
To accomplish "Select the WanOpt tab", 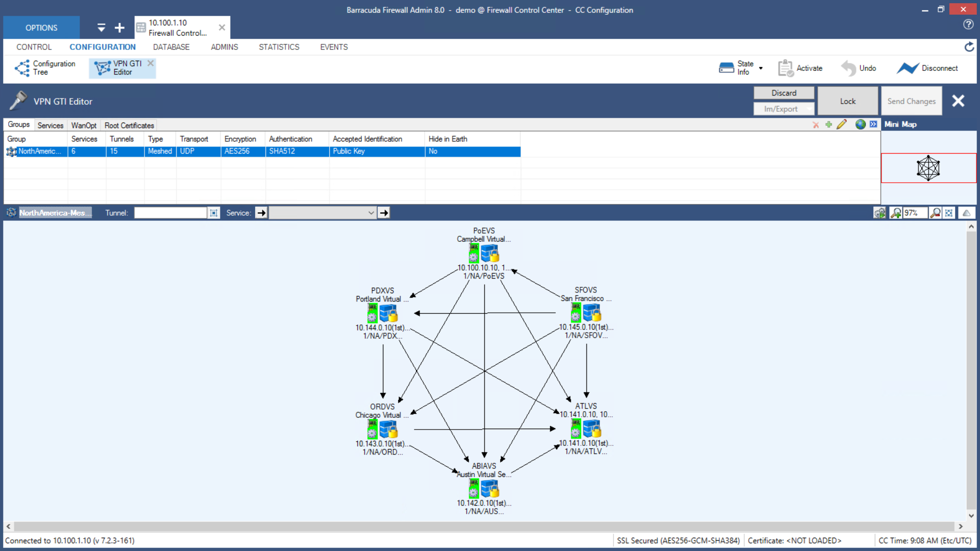I will point(84,125).
